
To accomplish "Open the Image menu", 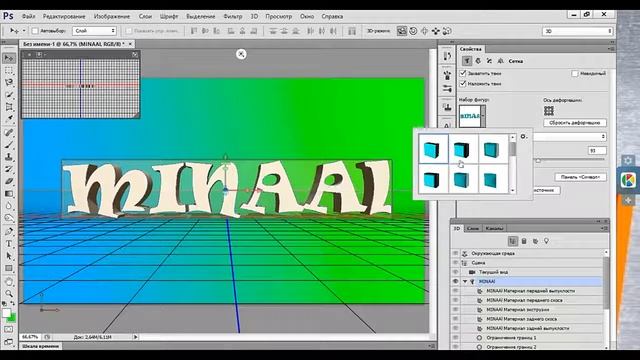I will tap(112, 17).
